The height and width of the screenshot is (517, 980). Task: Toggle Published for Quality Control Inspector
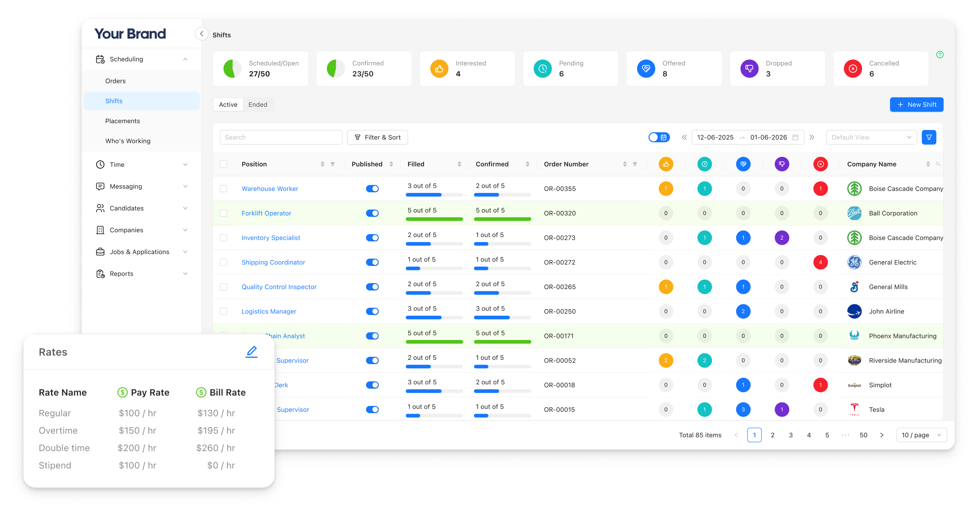[x=372, y=287]
